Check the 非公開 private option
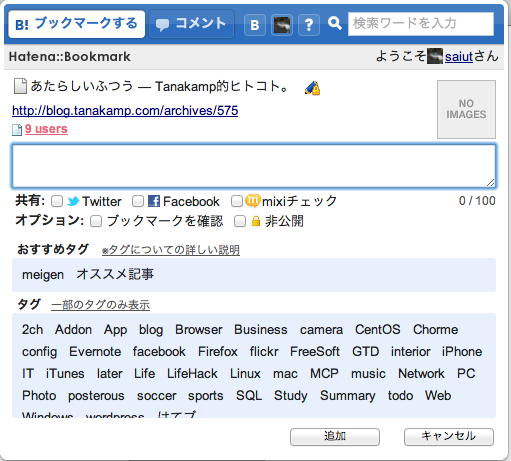The image size is (511, 461). 240,221
